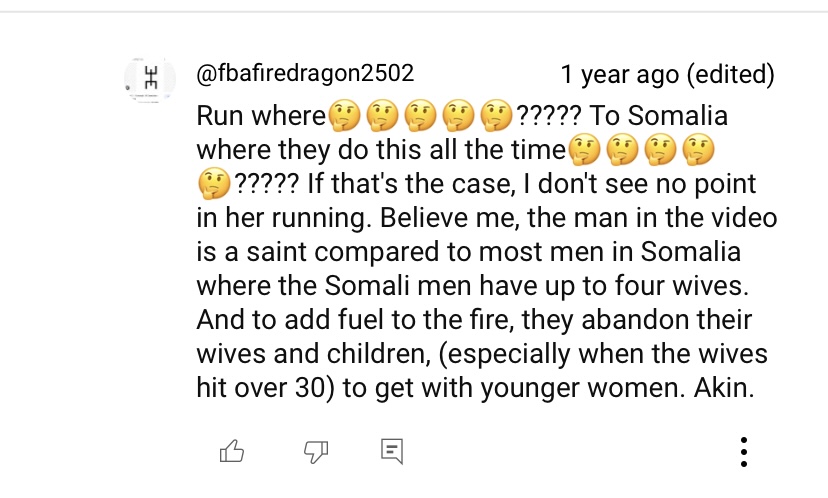
Task: Click 'To Somalia' text in first line
Action: [x=658, y=116]
